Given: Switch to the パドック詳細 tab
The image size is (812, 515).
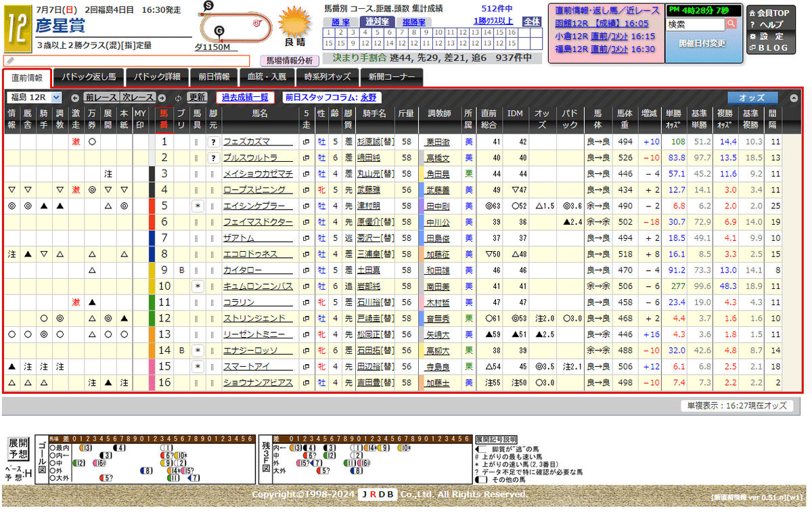Looking at the screenshot, I should click(156, 77).
